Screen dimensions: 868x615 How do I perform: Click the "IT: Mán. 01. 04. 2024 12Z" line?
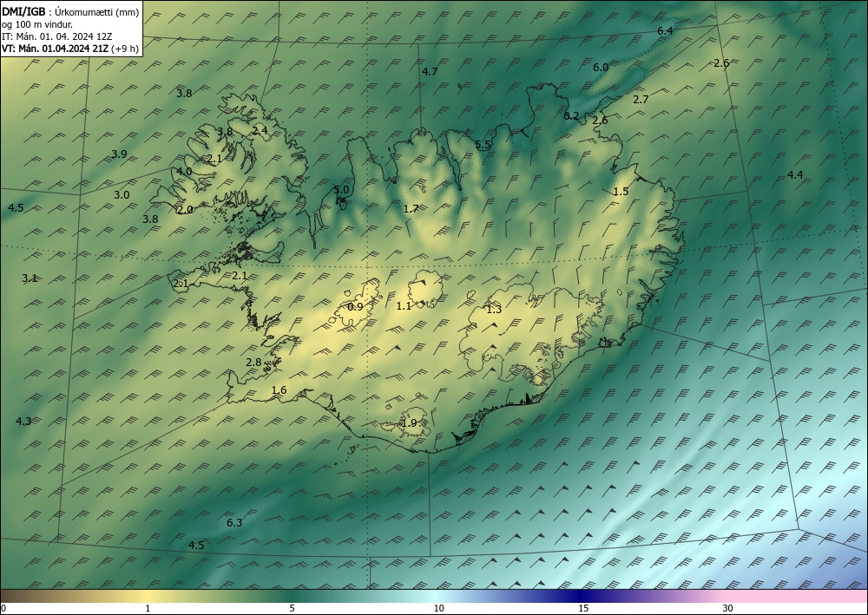(x=57, y=37)
